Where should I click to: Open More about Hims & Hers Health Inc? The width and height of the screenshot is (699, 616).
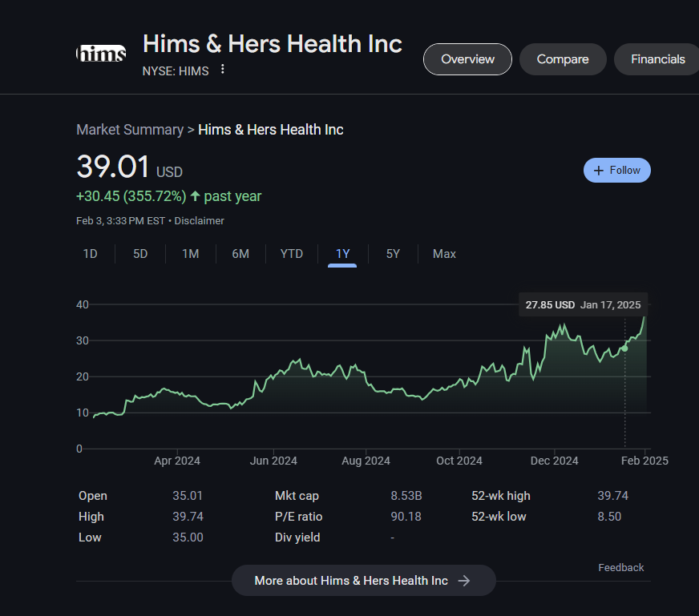pos(364,581)
